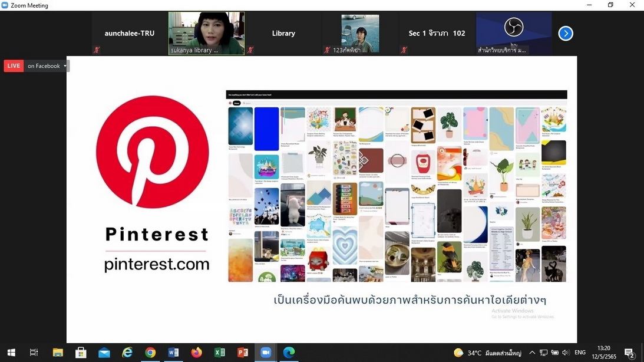Select the aunchalee-TRU participant tile
644x362 pixels.
click(130, 33)
